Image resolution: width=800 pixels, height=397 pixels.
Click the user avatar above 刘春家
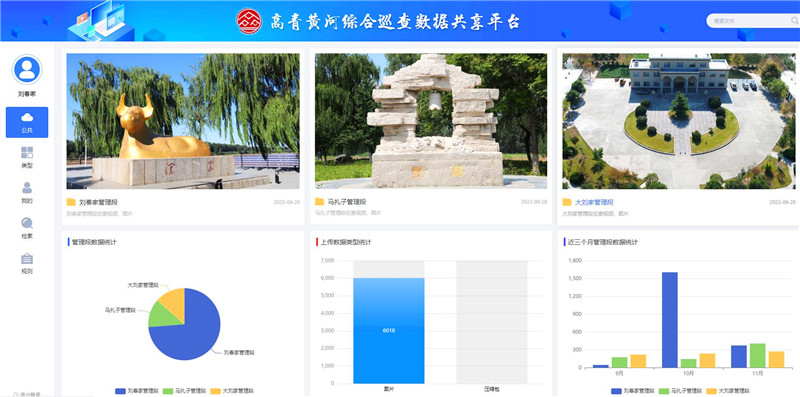[x=27, y=69]
